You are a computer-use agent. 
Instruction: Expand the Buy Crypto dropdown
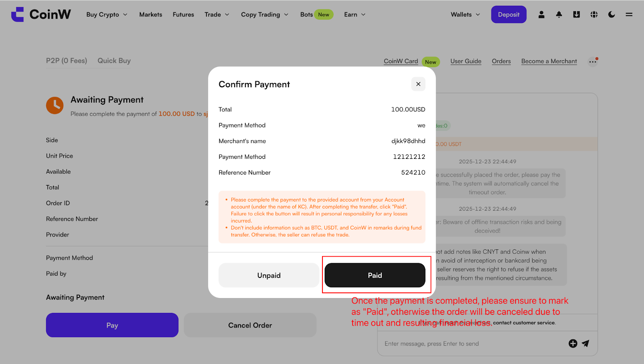(x=107, y=14)
